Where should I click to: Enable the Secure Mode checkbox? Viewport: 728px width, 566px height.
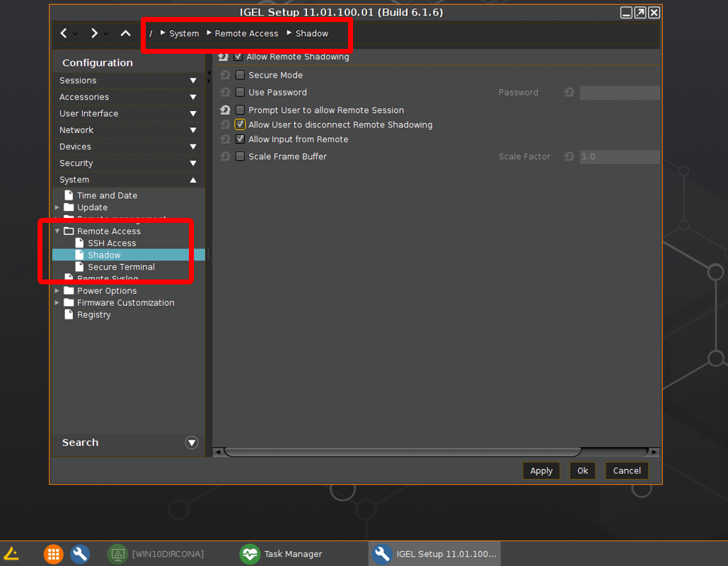tap(240, 75)
